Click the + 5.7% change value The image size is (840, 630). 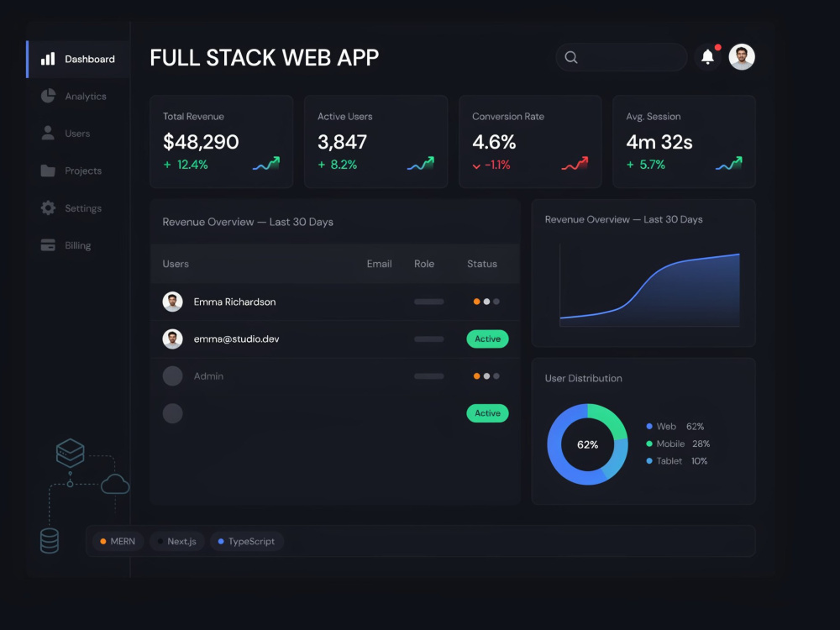point(646,165)
